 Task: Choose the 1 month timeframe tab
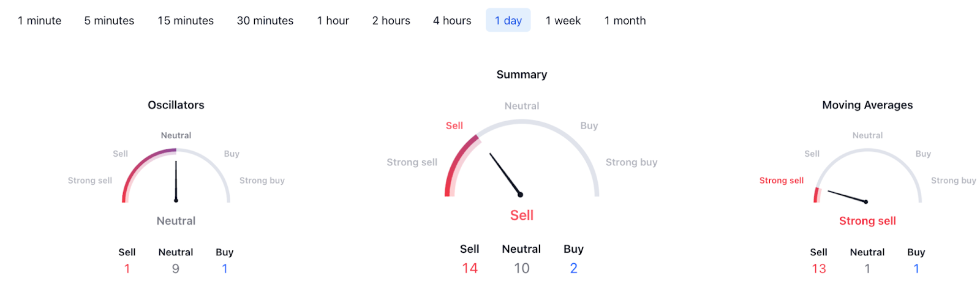coord(625,21)
